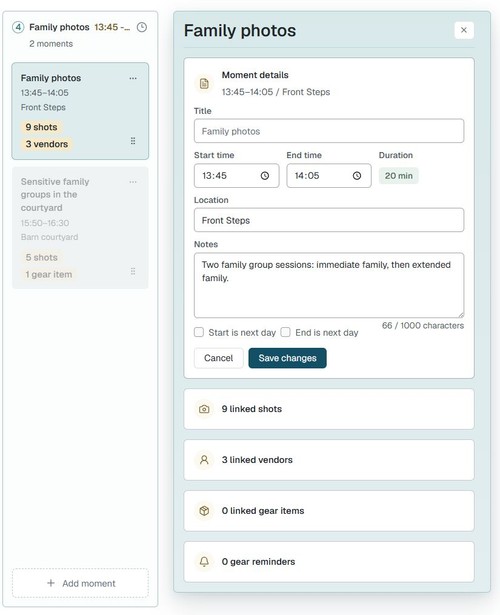Click drag handle on Family photos card
Viewport: 500px width, 615px height.
pyautogui.click(x=133, y=141)
